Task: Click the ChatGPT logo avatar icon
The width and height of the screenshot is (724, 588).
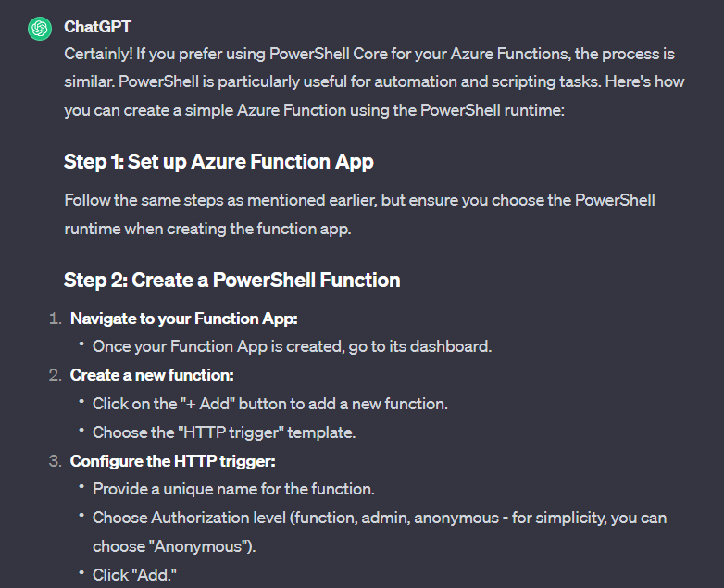Action: [40, 29]
